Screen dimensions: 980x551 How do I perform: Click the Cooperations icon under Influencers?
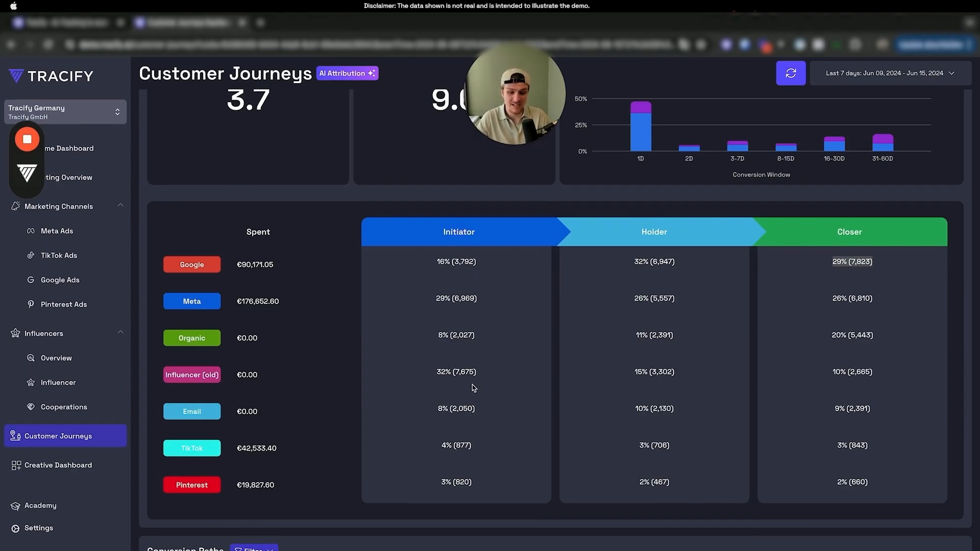click(x=32, y=407)
